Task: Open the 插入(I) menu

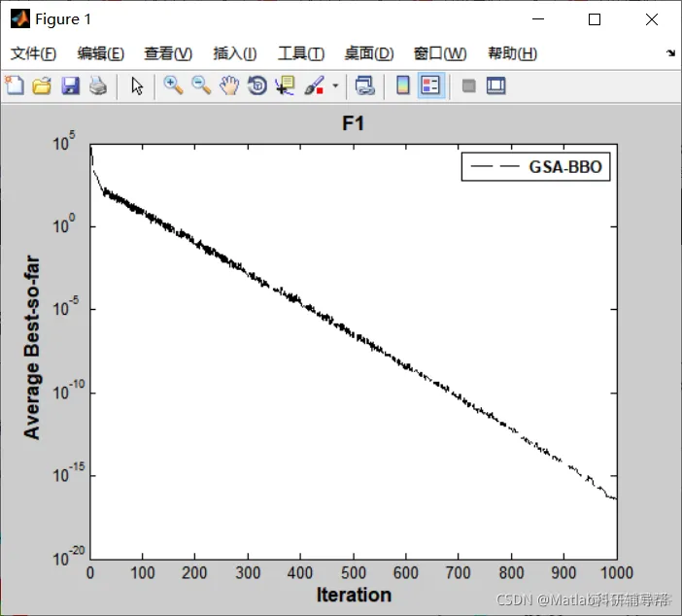Action: click(235, 54)
